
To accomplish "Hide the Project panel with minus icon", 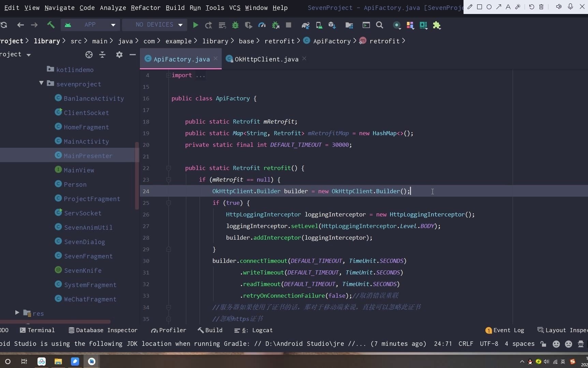I will (133, 55).
